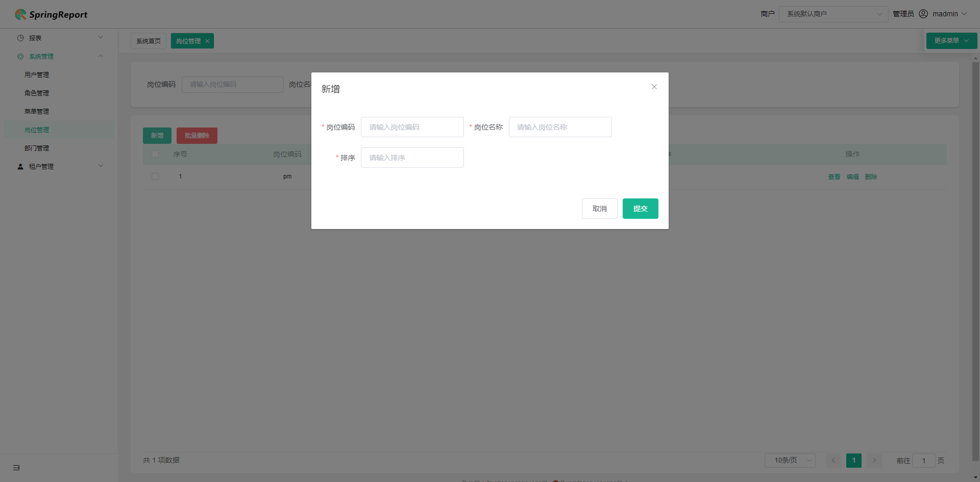Click the 新增 dialog title

pyautogui.click(x=331, y=89)
